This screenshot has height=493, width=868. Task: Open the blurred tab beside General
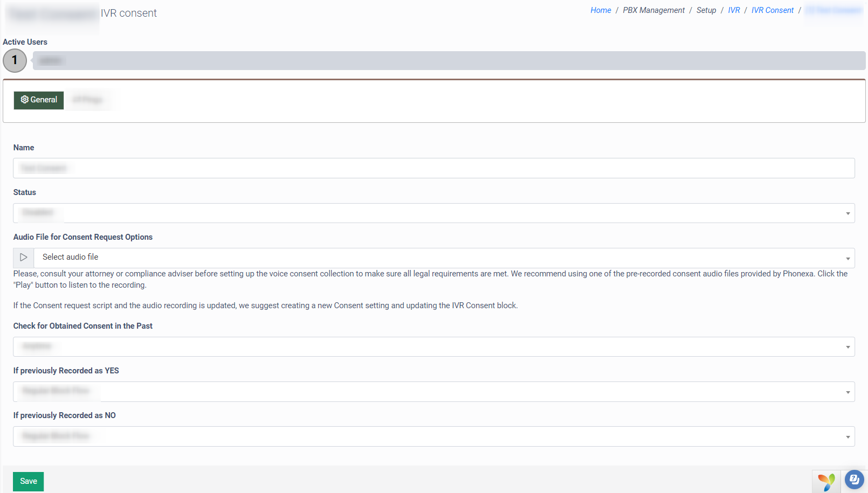[x=87, y=100]
